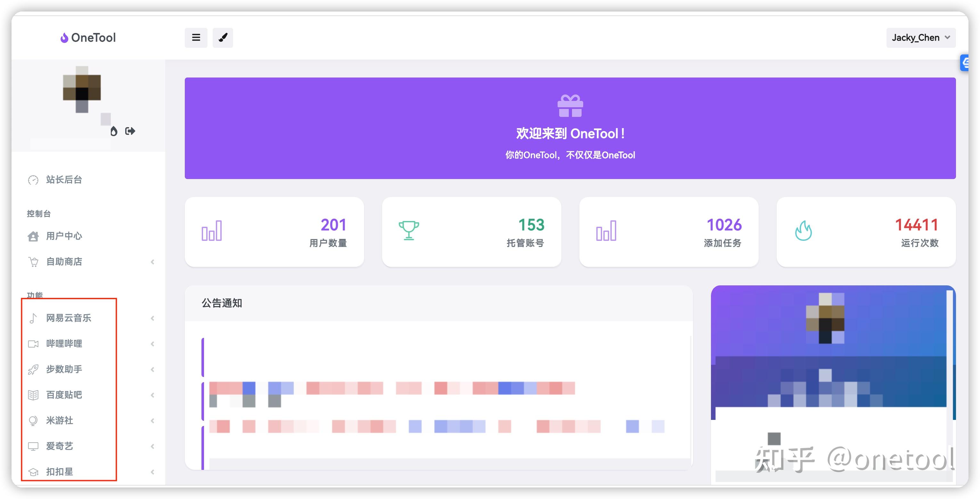Open the Jacky_Chen user dropdown
Viewport: 980px width, 499px height.
pos(921,38)
